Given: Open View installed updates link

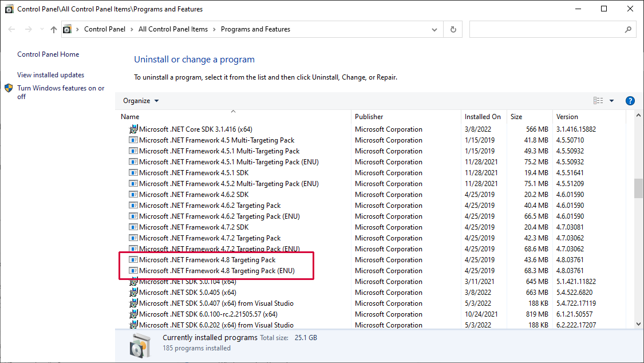Looking at the screenshot, I should (50, 75).
